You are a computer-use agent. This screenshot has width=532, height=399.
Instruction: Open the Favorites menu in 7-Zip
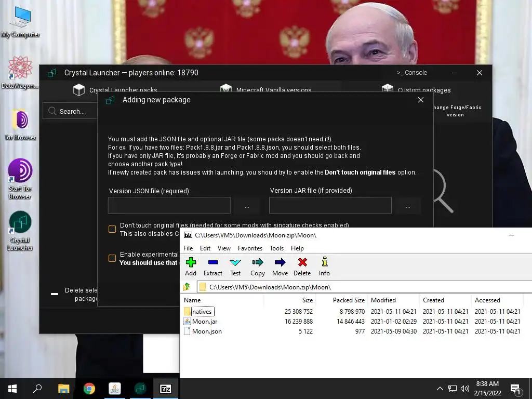250,248
